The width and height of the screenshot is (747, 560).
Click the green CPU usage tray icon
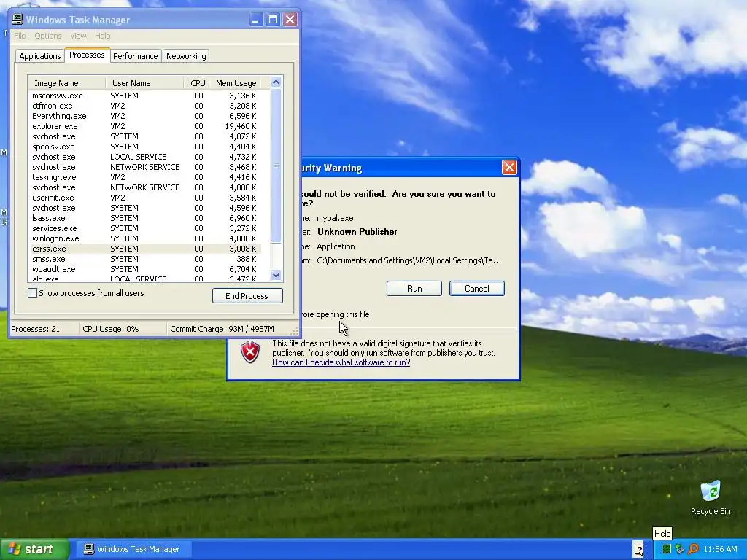[667, 549]
